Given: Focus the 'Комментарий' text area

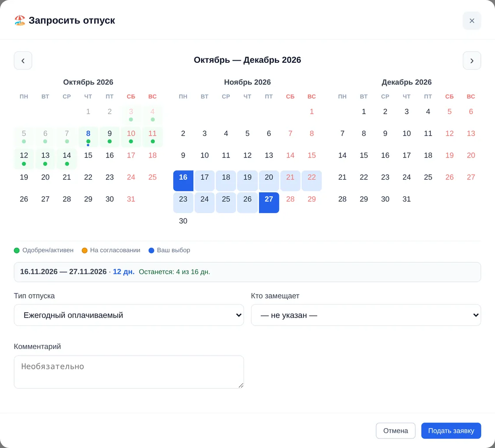Looking at the screenshot, I should [x=129, y=372].
